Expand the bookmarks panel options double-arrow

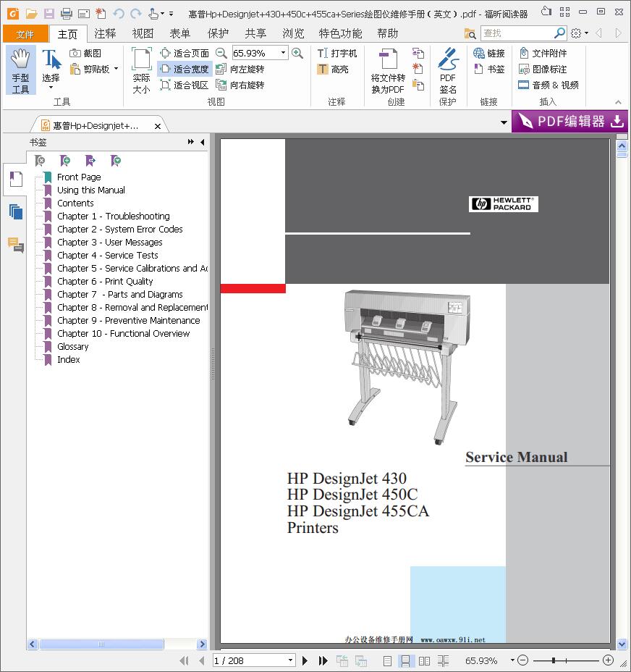(190, 142)
